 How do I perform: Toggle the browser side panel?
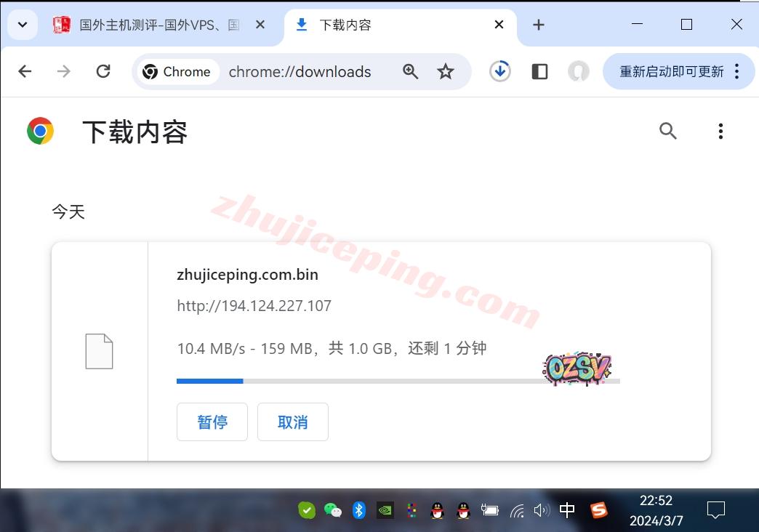539,71
